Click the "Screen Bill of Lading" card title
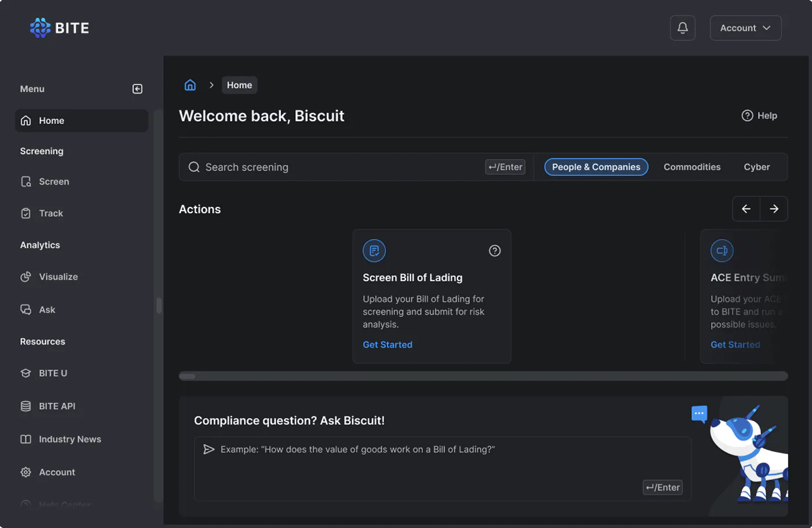 413,278
